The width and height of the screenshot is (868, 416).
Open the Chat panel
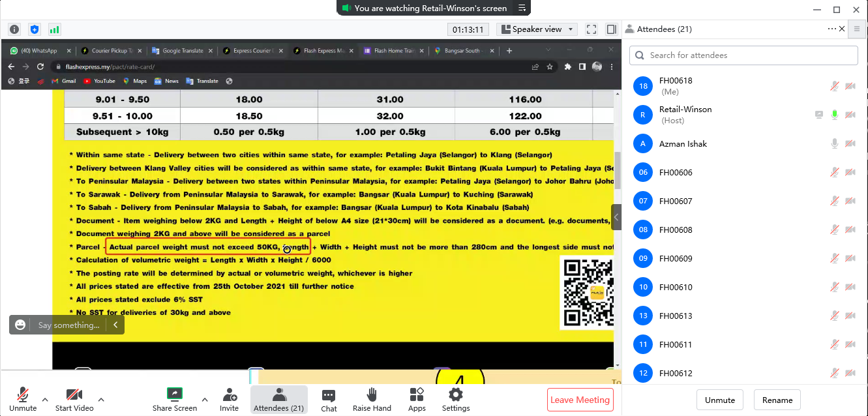point(329,400)
